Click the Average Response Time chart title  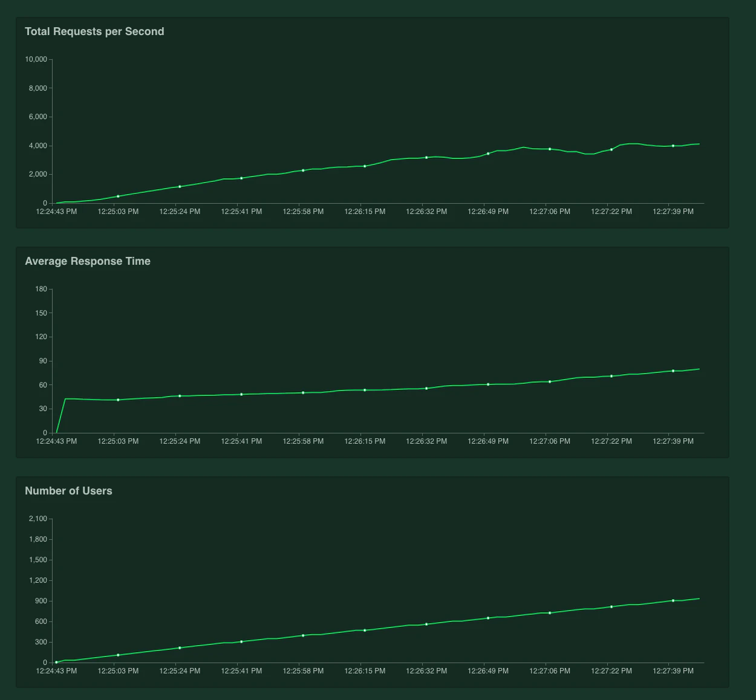(x=88, y=261)
